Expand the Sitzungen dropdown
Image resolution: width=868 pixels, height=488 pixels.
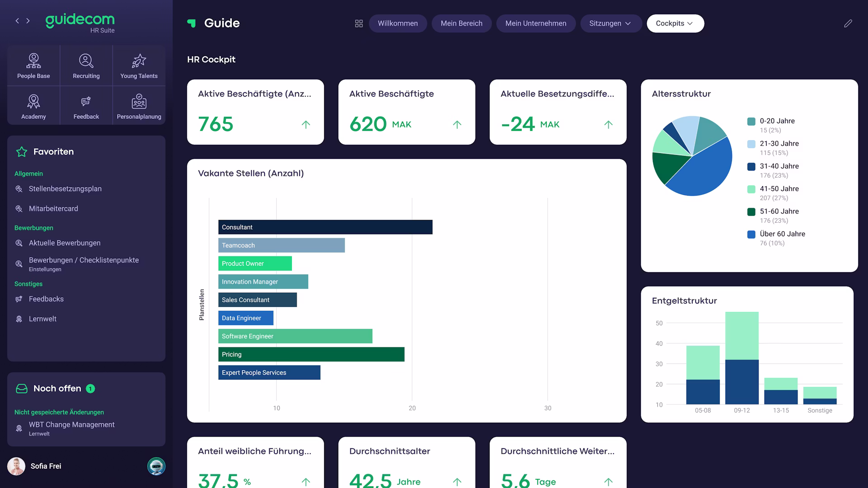coord(611,23)
